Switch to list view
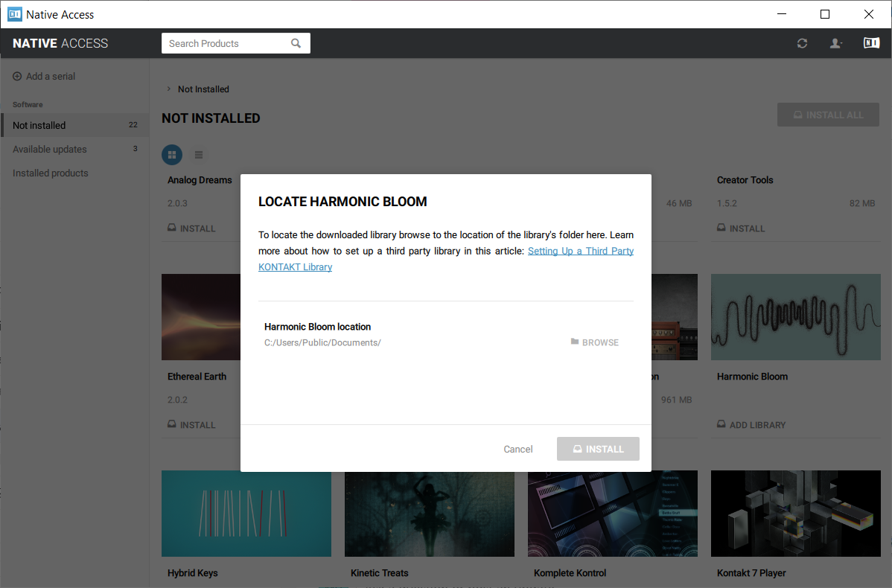The height and width of the screenshot is (588, 892). point(199,155)
